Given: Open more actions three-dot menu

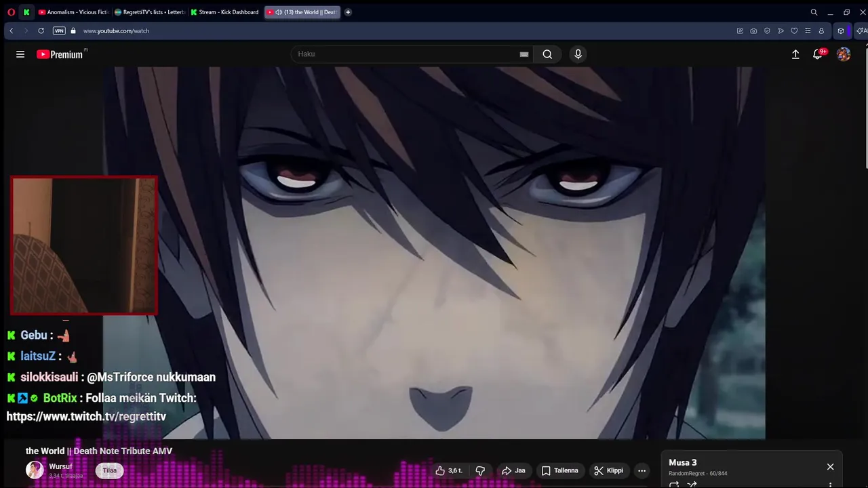Looking at the screenshot, I should [x=642, y=470].
